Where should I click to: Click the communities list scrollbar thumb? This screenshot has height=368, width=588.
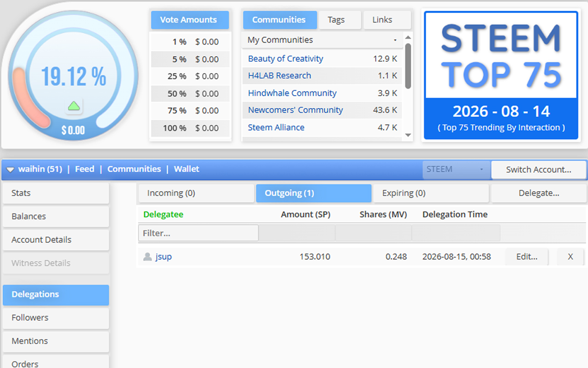point(408,66)
